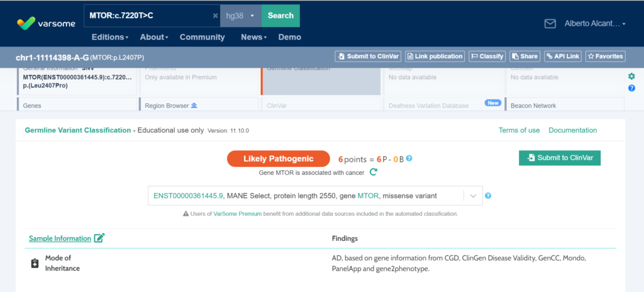The width and height of the screenshot is (644, 292).
Task: Open the mail envelope icon
Action: click(x=550, y=24)
